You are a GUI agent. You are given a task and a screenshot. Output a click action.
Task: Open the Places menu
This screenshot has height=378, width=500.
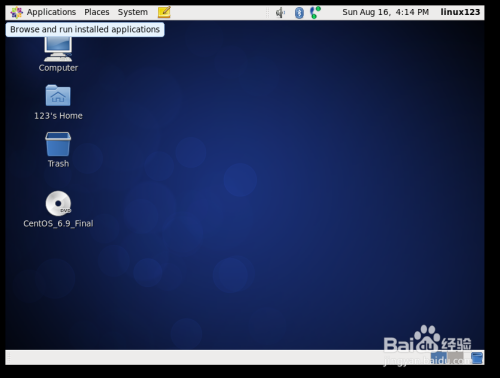click(x=97, y=12)
